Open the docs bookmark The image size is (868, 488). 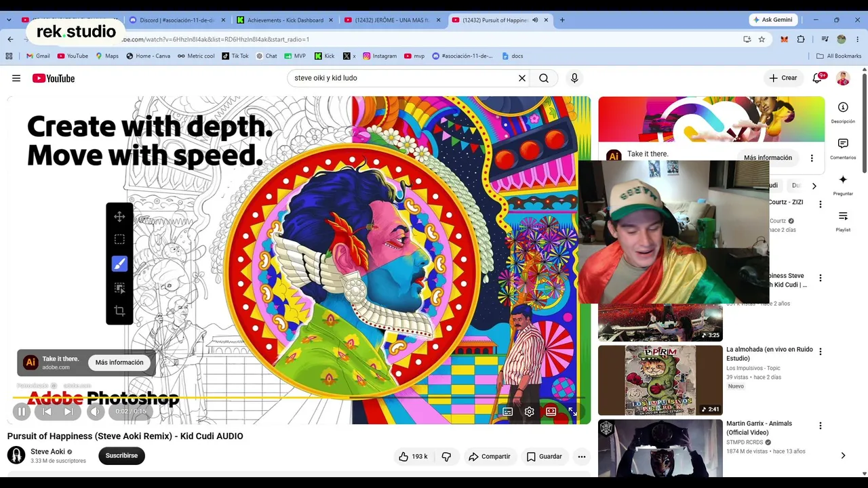[512, 56]
